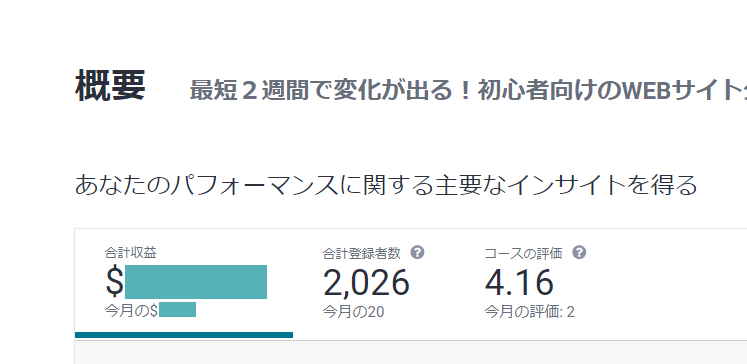The image size is (747, 364).
Task: Click the 今月の$ monthly revenue label
Action: 131,310
